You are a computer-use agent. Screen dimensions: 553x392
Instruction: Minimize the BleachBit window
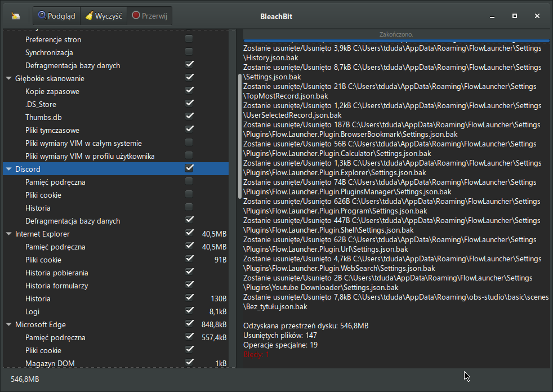492,16
